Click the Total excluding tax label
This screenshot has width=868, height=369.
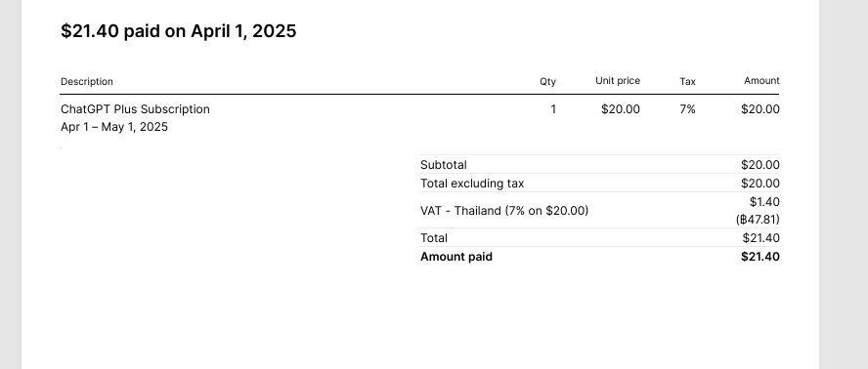(472, 184)
